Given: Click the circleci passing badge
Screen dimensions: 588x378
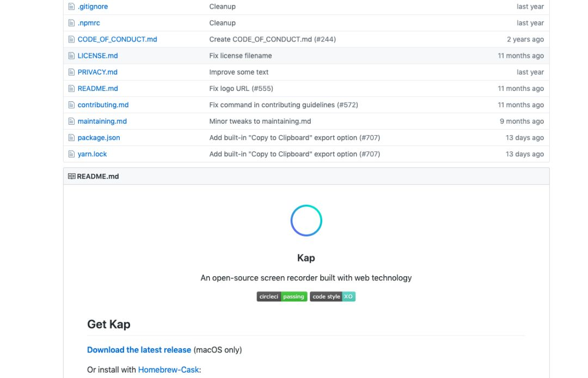Looking at the screenshot, I should click(281, 297).
